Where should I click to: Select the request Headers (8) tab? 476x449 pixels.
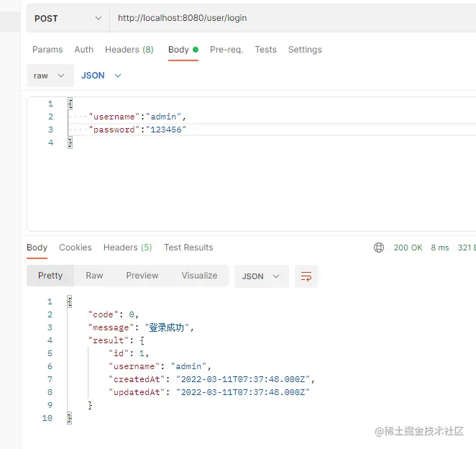[129, 50]
